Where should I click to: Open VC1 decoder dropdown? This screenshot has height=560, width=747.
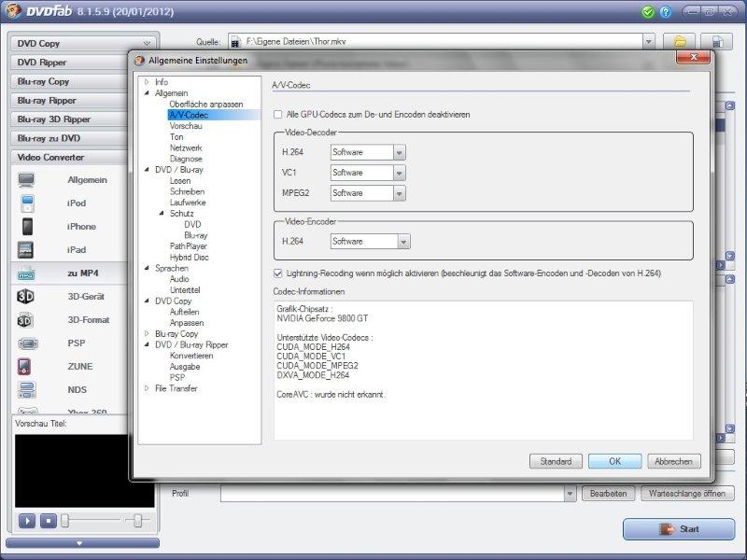[399, 173]
